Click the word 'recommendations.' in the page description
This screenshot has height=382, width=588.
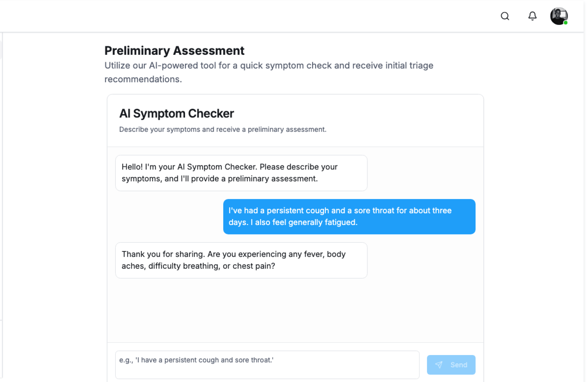(143, 79)
